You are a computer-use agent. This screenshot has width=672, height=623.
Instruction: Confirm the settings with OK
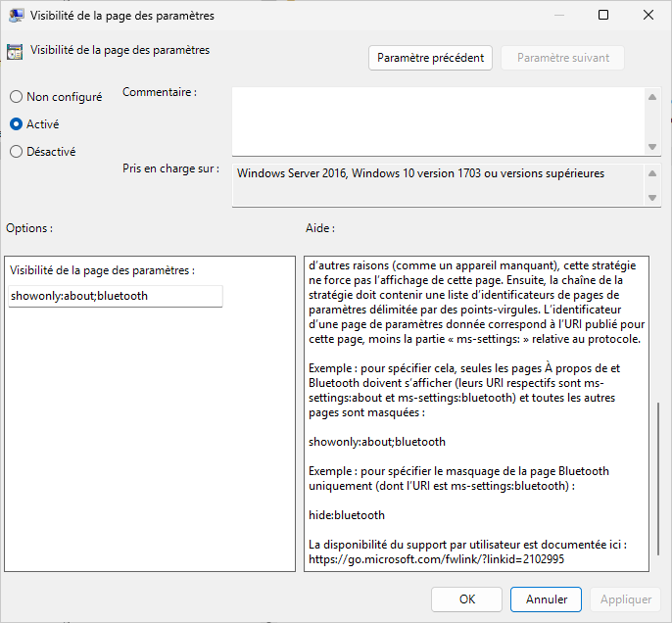point(467,599)
